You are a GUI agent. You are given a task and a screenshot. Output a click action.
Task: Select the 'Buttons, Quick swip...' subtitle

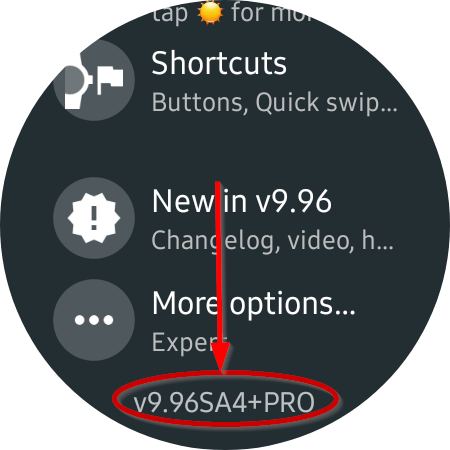[x=274, y=103]
